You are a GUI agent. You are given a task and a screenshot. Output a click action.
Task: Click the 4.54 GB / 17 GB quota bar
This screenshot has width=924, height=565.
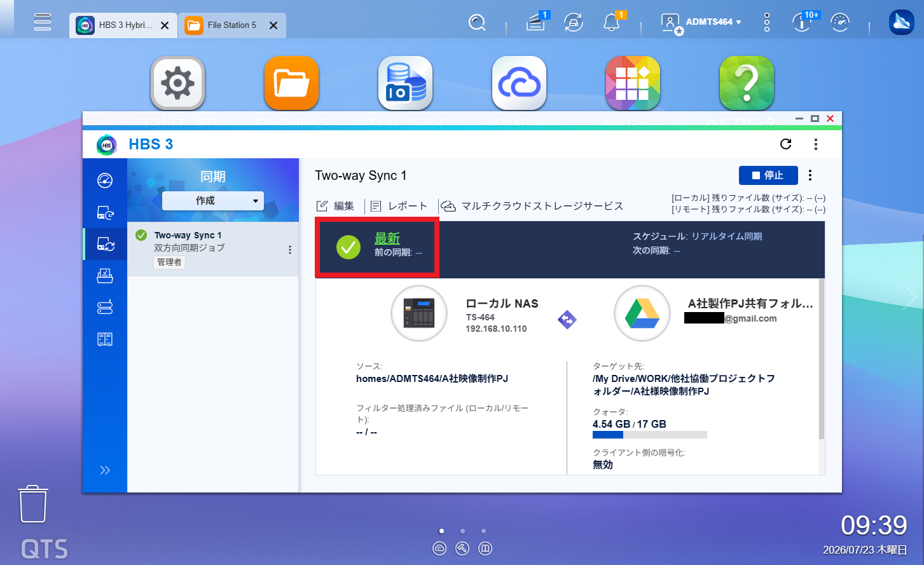(650, 435)
